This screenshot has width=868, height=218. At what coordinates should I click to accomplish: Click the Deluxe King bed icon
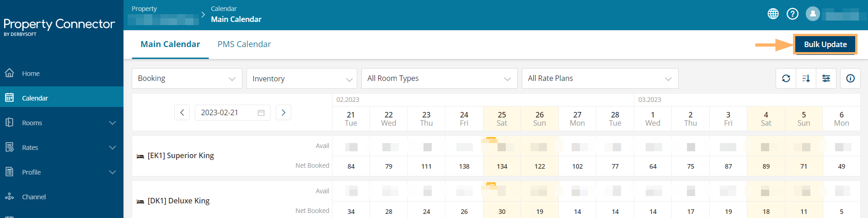click(140, 202)
